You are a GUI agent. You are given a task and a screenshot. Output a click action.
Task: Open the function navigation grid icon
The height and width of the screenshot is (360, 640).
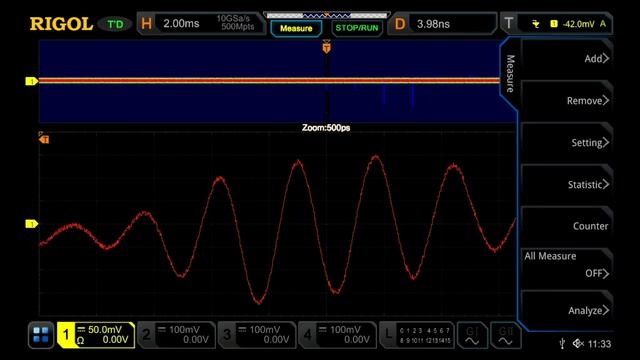pos(41,335)
